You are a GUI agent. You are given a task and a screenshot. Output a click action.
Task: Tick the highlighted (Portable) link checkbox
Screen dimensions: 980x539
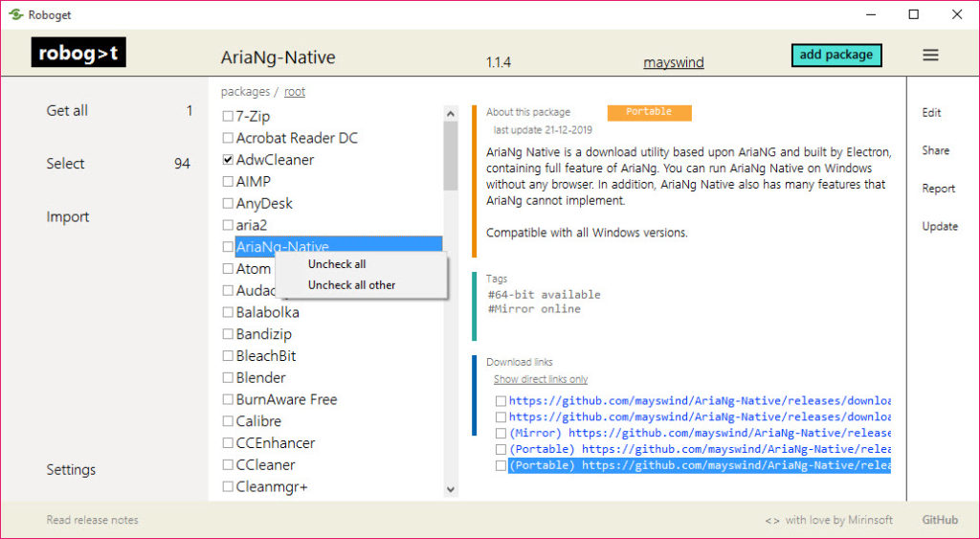coord(501,466)
